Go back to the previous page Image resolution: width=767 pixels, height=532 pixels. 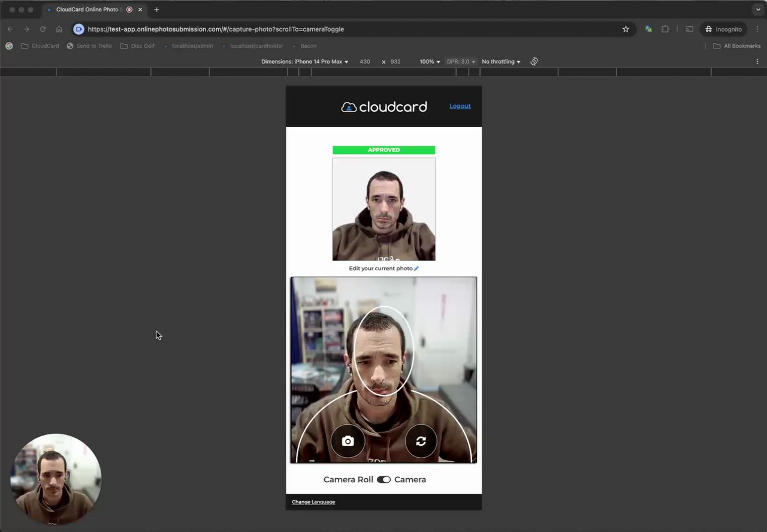pyautogui.click(x=10, y=29)
